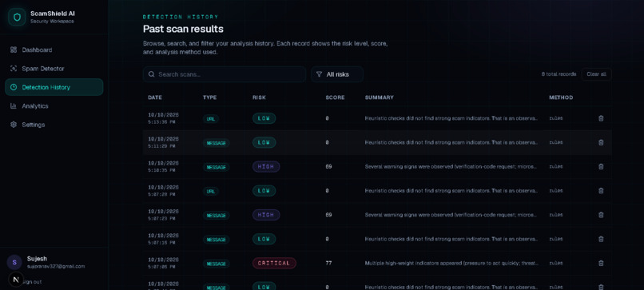This screenshot has width=644, height=290.
Task: Click the 5:07:05 PM date cell
Action: (x=164, y=264)
